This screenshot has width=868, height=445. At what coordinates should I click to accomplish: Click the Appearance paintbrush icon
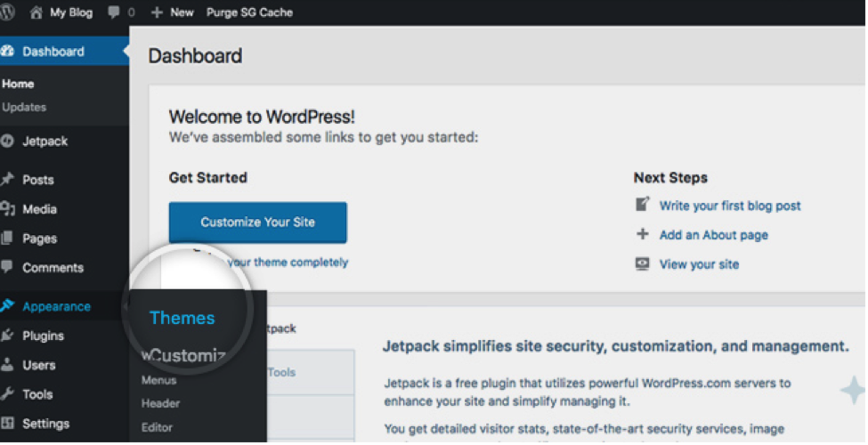(7, 306)
